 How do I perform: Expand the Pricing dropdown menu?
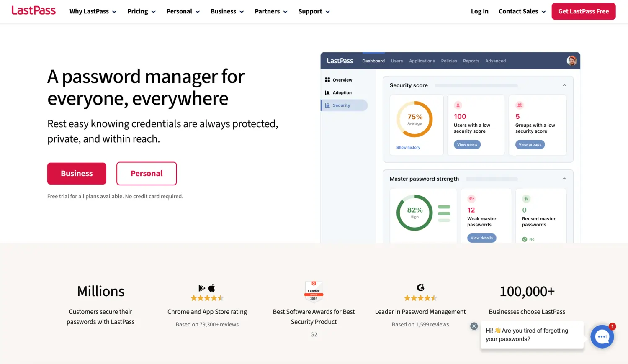(142, 11)
